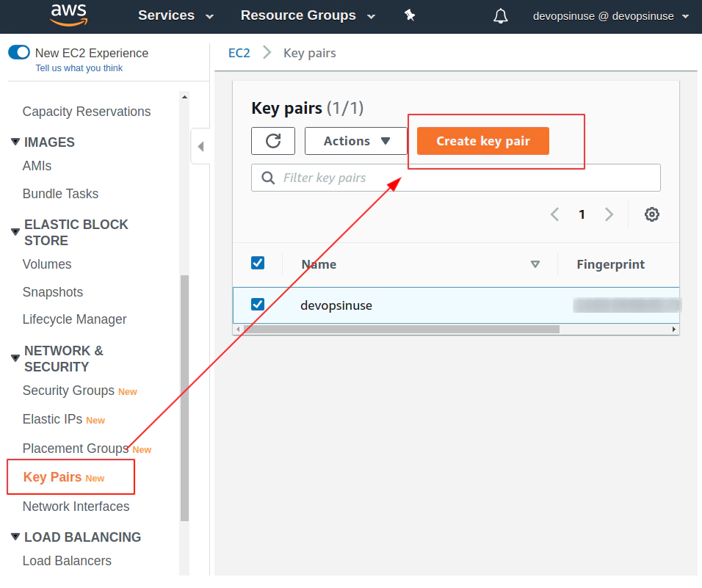Image resolution: width=702 pixels, height=588 pixels.
Task: Open Snapshots page
Action: coord(53,292)
